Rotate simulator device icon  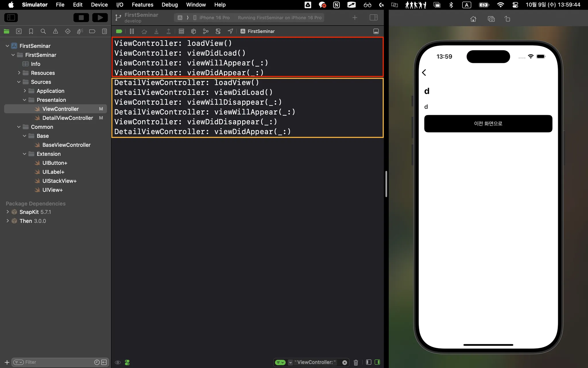[507, 19]
